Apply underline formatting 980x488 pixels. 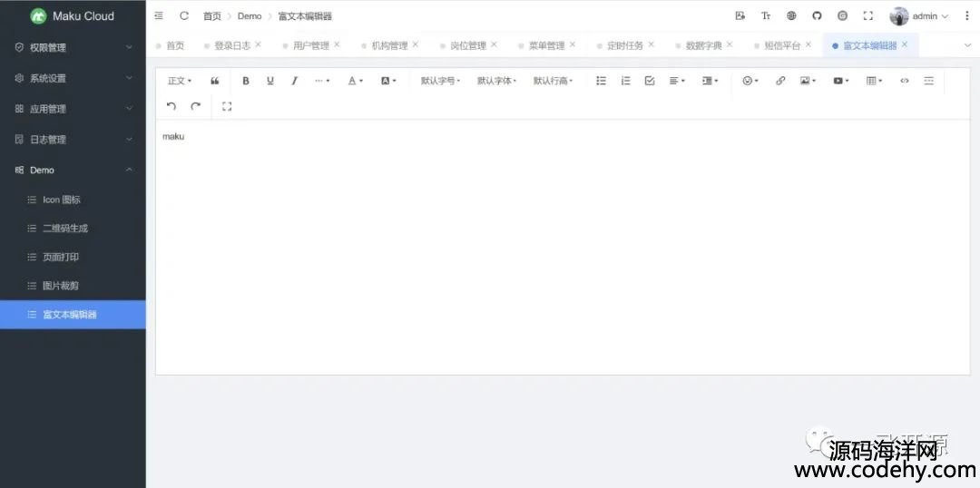pyautogui.click(x=270, y=81)
